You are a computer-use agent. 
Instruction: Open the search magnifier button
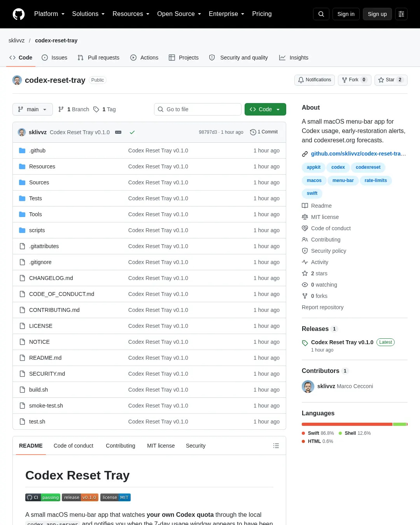(x=321, y=14)
